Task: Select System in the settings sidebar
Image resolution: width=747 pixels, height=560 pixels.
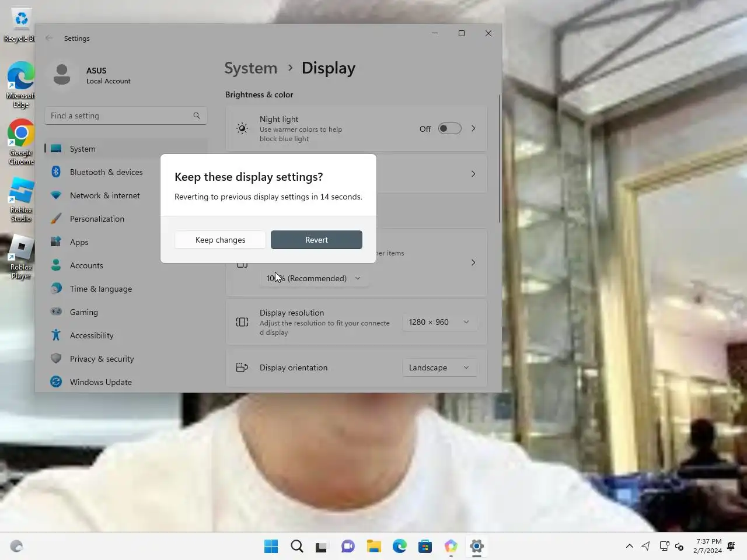Action: 126,149
